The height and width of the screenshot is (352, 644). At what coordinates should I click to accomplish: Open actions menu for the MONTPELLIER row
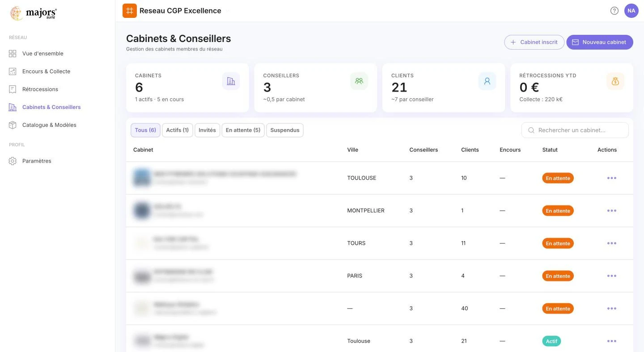(x=612, y=211)
